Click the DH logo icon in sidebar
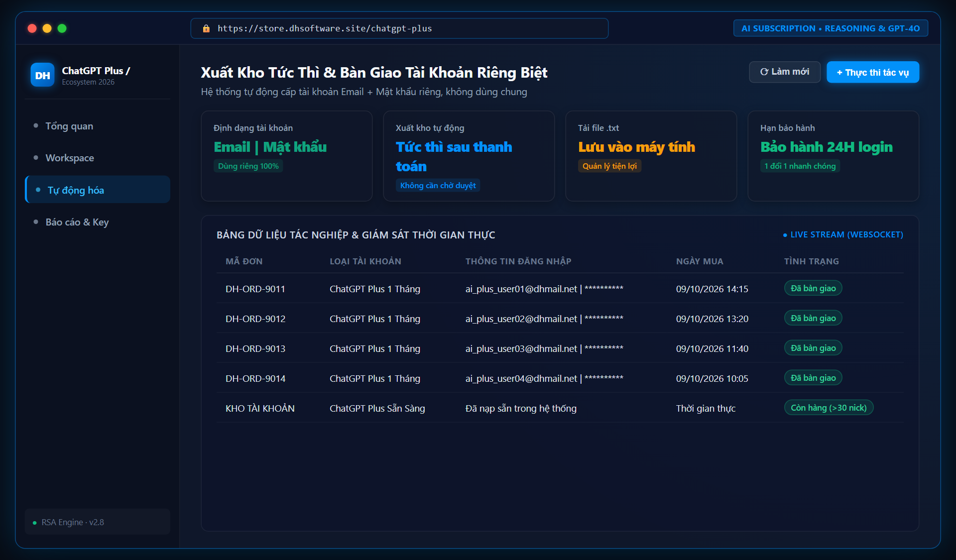 click(42, 75)
